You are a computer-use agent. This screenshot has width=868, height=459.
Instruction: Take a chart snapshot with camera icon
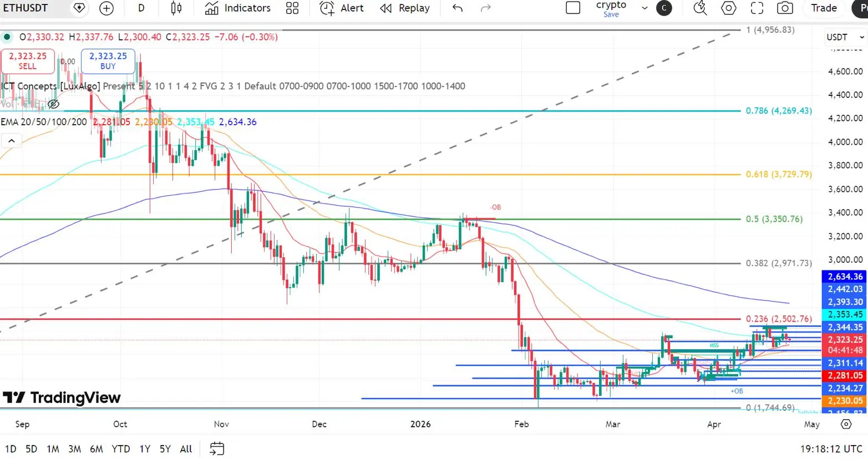click(785, 8)
